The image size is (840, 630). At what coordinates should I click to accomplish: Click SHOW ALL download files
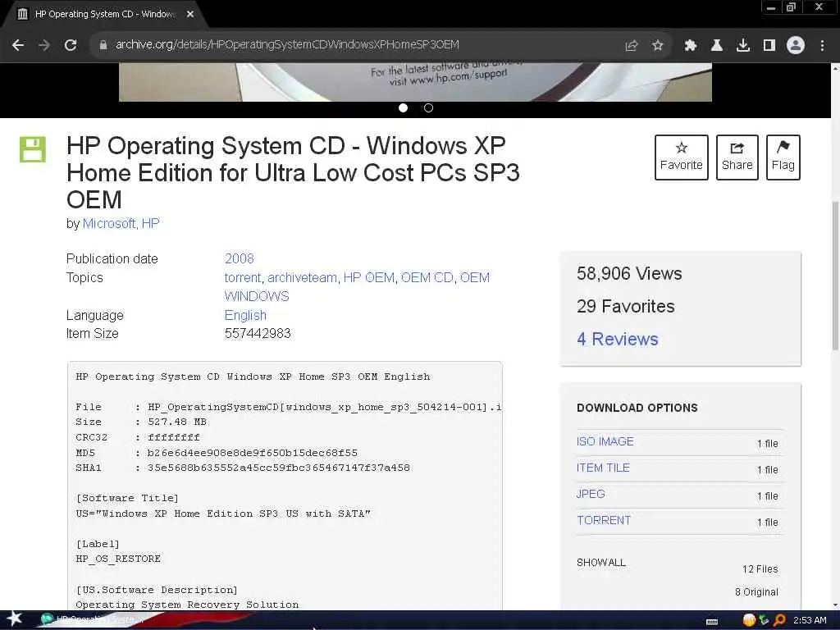tap(601, 563)
